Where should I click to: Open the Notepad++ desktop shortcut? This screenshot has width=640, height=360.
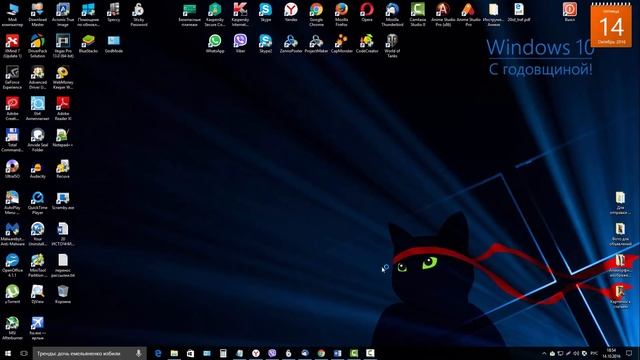pos(63,138)
